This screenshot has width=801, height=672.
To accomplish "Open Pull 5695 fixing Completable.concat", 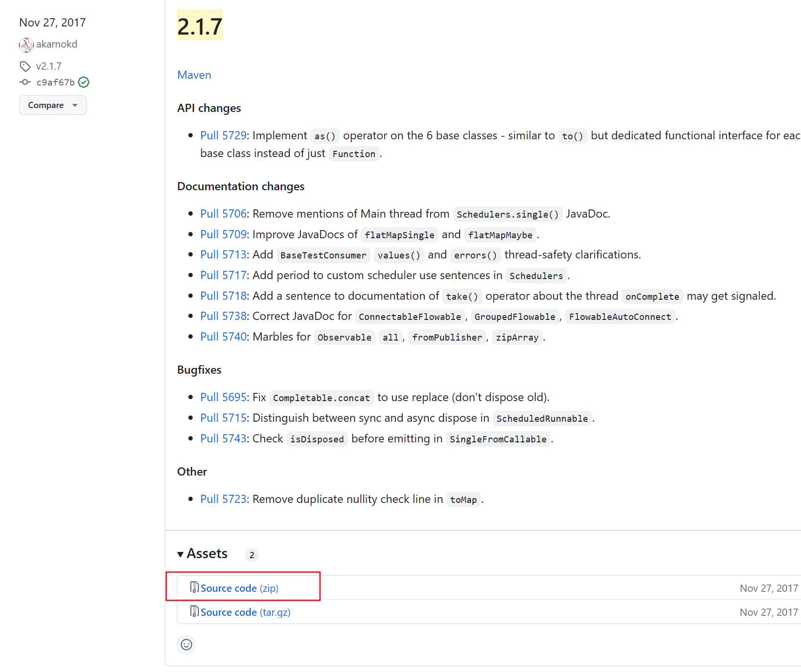I will click(x=223, y=397).
